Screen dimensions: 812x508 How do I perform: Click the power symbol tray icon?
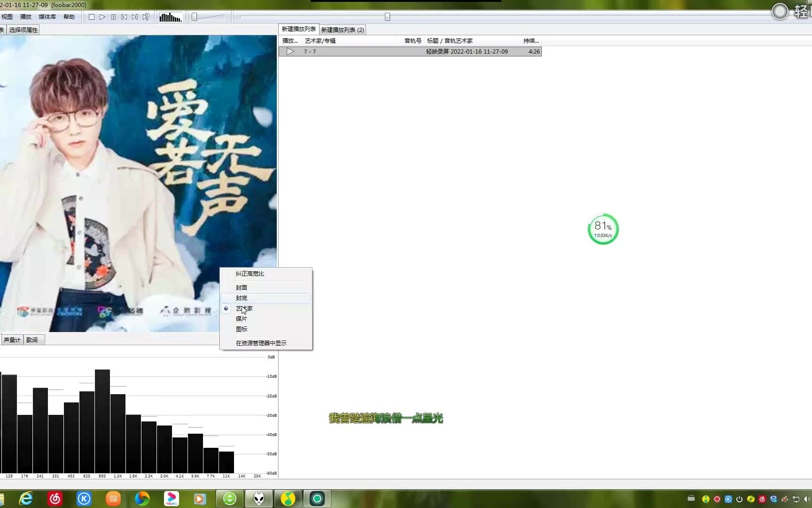tap(739, 499)
